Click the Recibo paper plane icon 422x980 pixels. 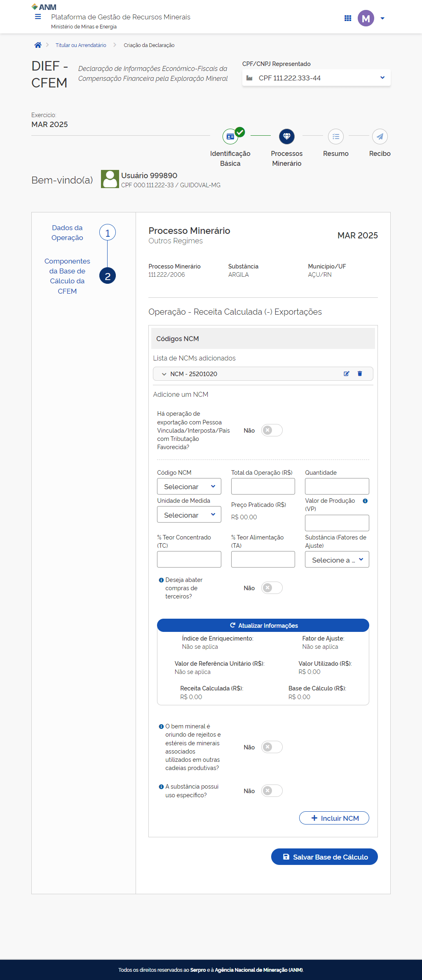click(380, 137)
